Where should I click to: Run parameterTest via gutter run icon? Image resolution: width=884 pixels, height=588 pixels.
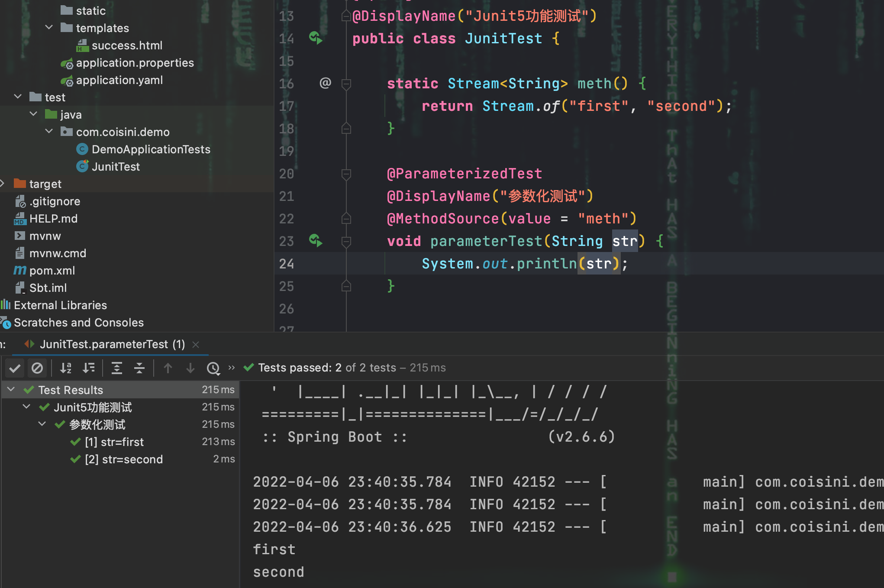coord(316,241)
